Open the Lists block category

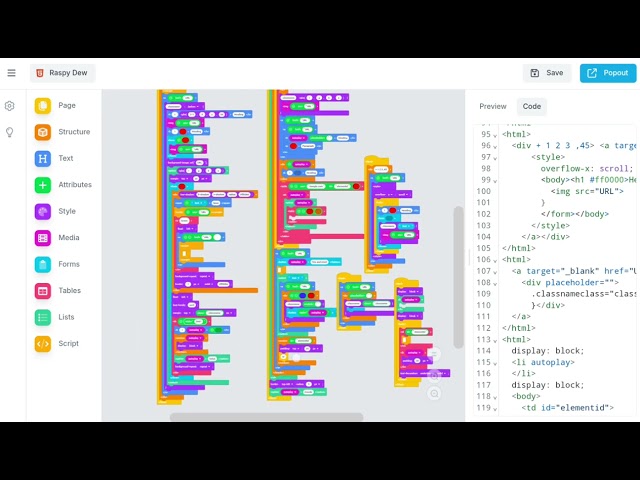[x=55, y=317]
